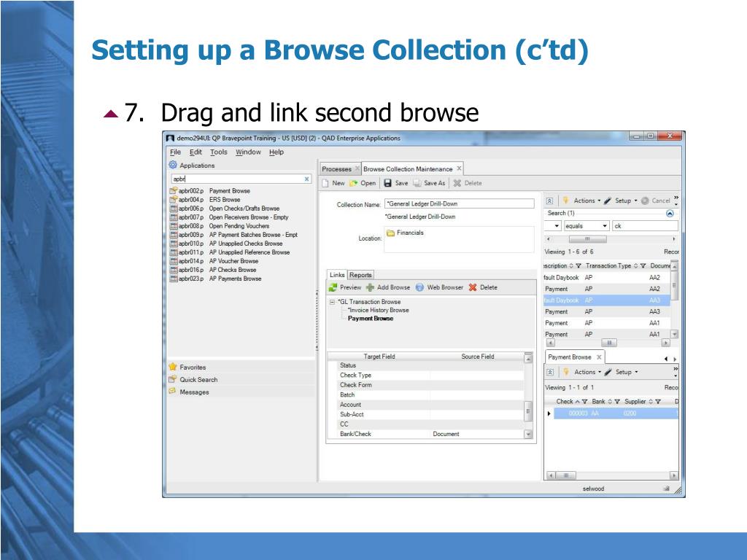Image resolution: width=747 pixels, height=560 pixels.
Task: Click the Financials folder icon
Action: [x=391, y=233]
